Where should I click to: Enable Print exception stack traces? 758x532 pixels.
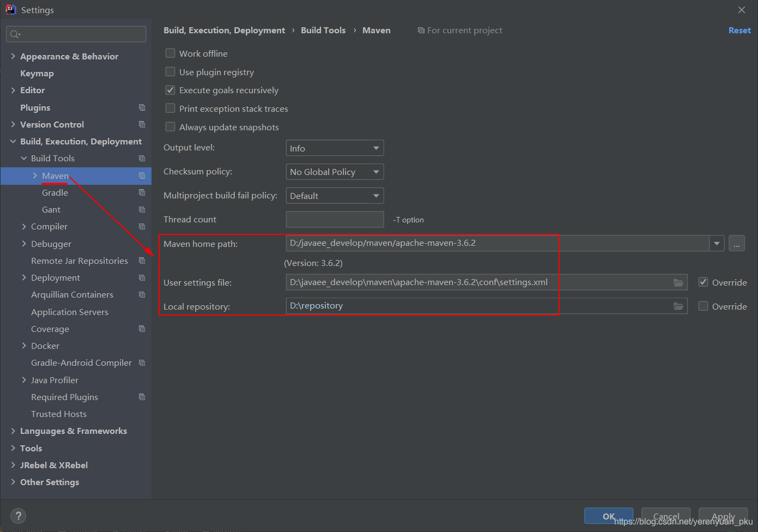tap(171, 108)
